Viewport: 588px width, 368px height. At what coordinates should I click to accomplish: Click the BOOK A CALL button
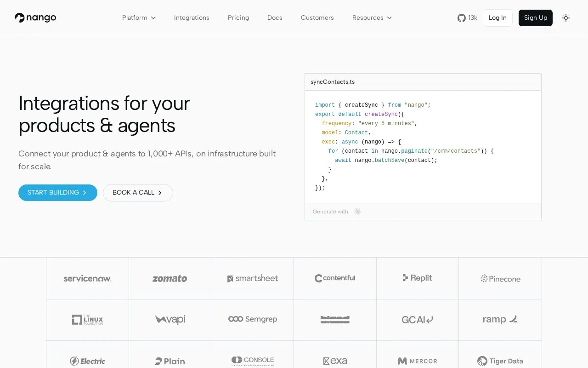[138, 193]
